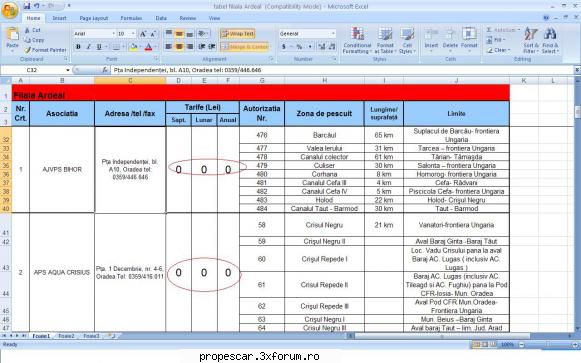581x363 pixels.
Task: Open Cell Styles gallery
Action: coord(407,40)
